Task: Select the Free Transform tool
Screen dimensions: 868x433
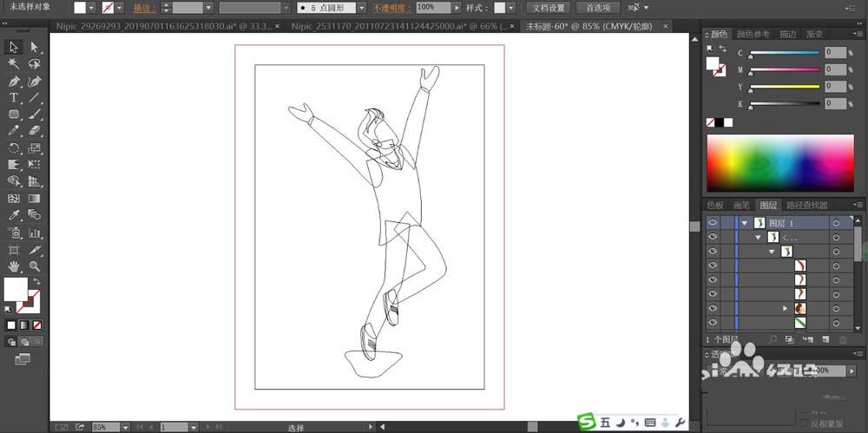Action: click(35, 165)
